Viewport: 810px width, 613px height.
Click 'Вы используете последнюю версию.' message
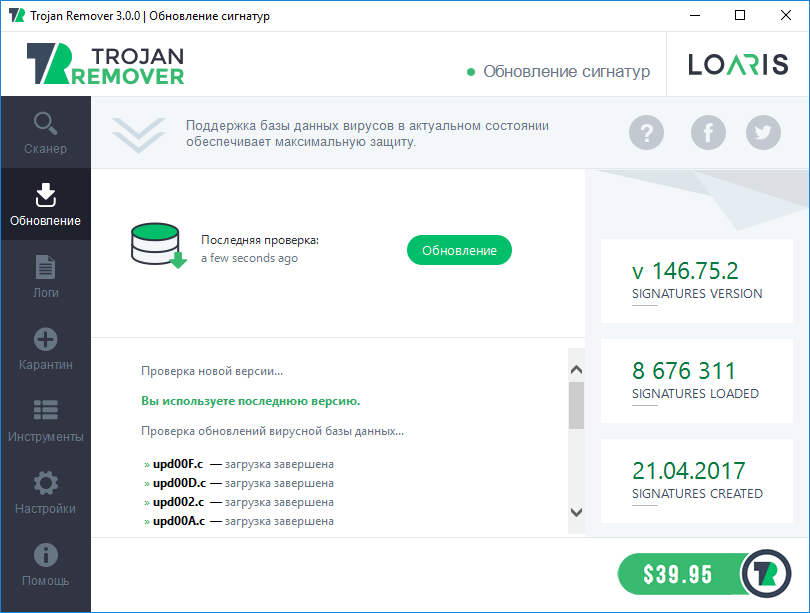pos(251,401)
